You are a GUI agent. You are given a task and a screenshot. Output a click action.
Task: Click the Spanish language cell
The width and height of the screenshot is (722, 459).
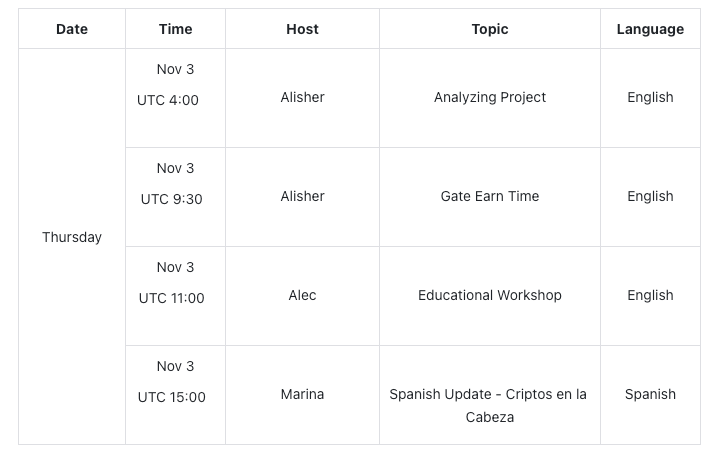click(650, 394)
